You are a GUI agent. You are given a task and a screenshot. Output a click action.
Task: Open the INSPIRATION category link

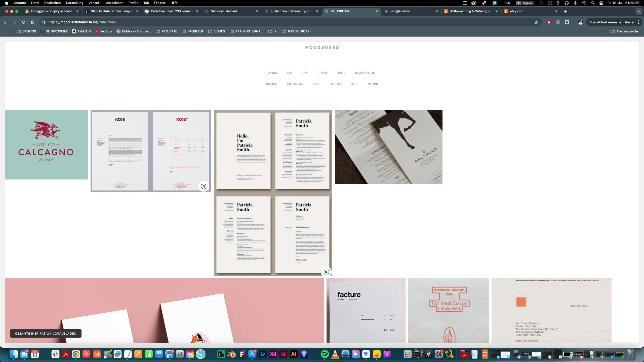coord(365,73)
